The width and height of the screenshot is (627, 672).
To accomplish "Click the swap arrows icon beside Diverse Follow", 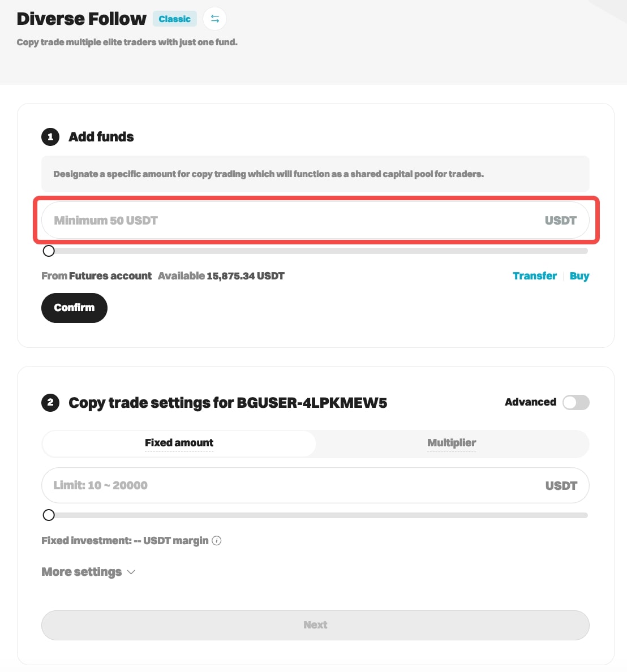I will 214,19.
